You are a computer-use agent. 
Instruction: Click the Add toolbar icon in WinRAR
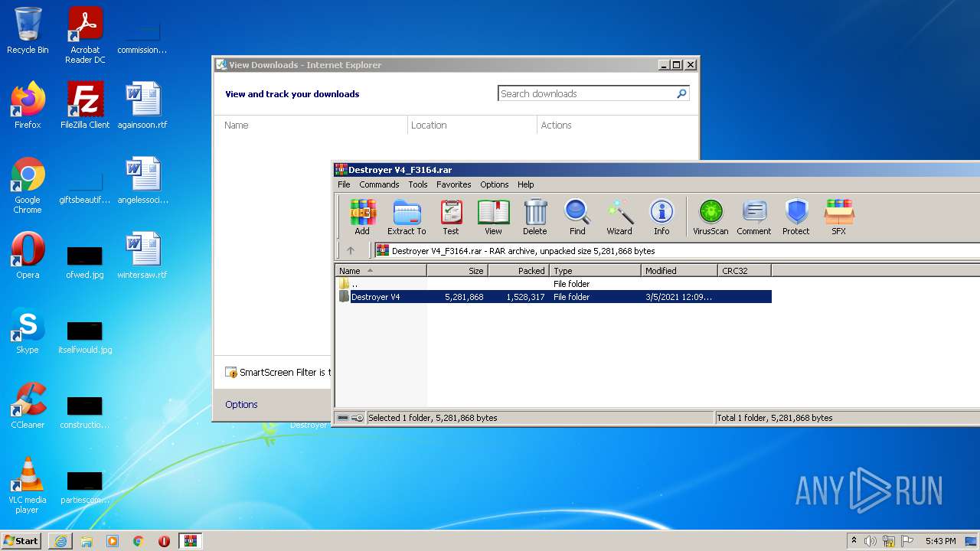[362, 217]
